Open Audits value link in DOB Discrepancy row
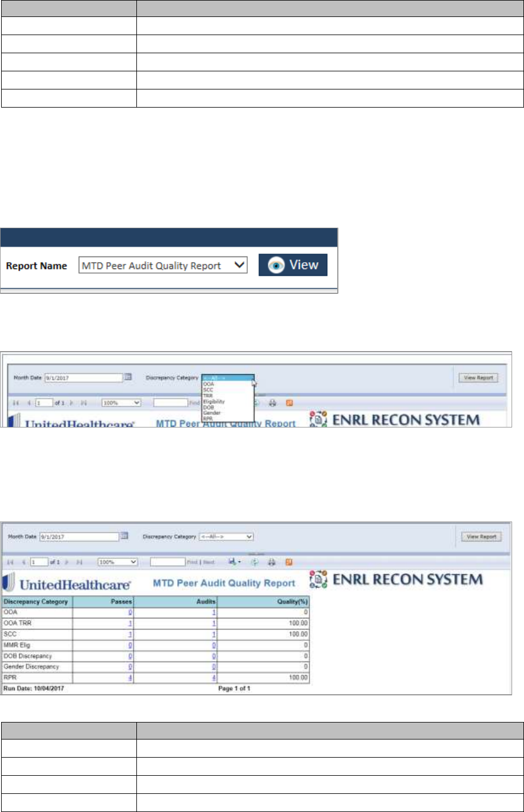The width and height of the screenshot is (524, 812). point(214,656)
